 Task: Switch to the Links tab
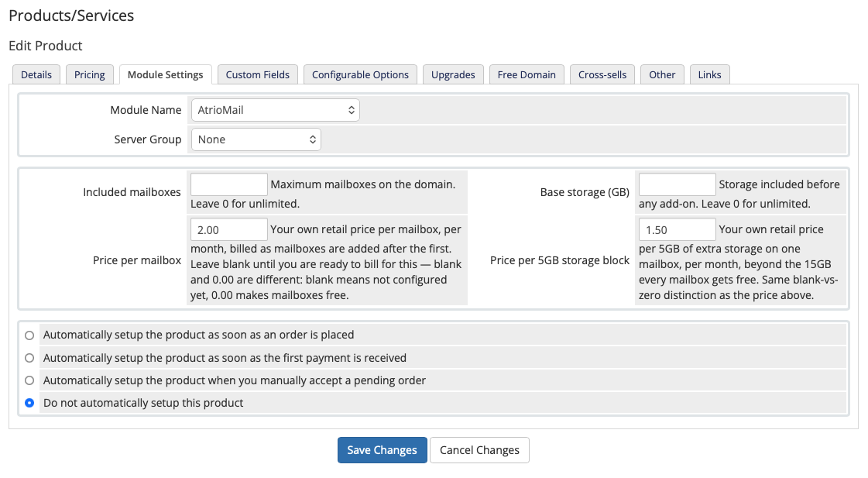point(710,75)
